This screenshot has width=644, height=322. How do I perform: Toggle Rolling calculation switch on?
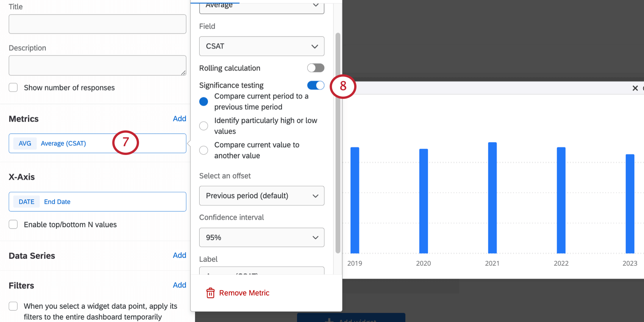pos(316,68)
